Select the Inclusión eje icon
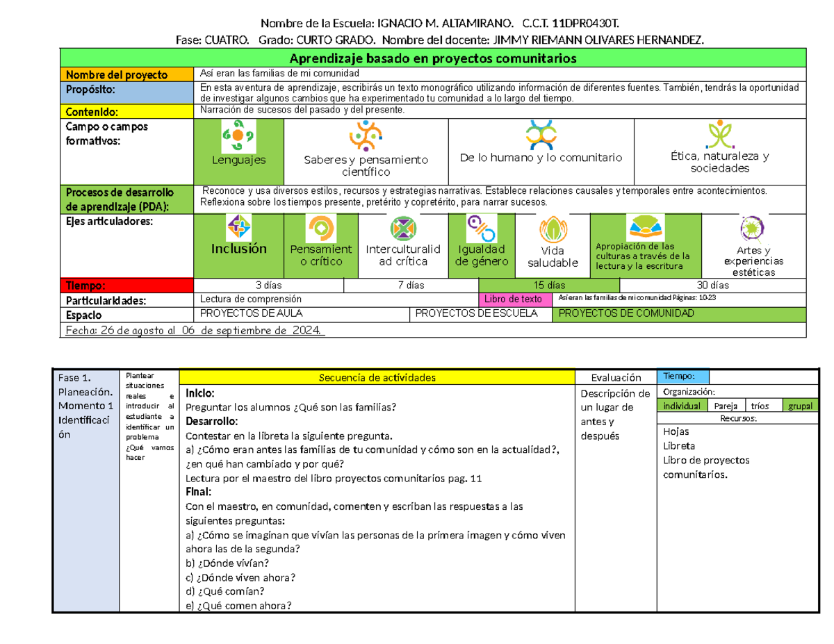This screenshot has height=644, width=834. point(240,226)
